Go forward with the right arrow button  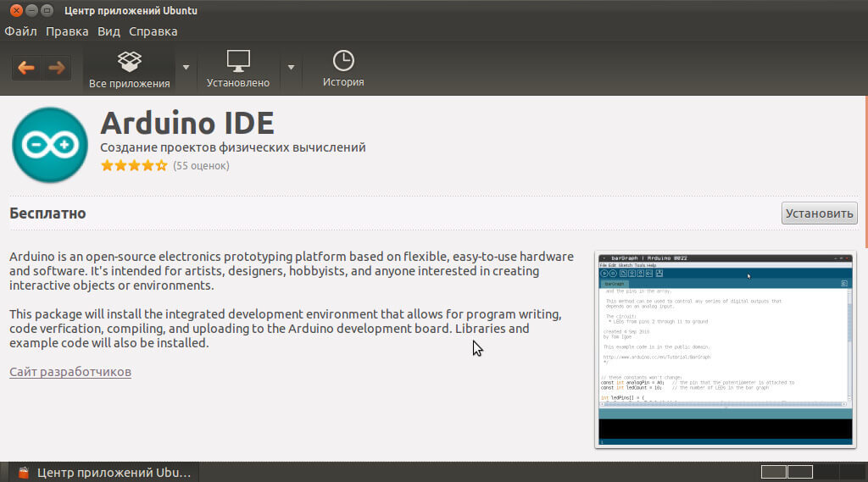57,68
